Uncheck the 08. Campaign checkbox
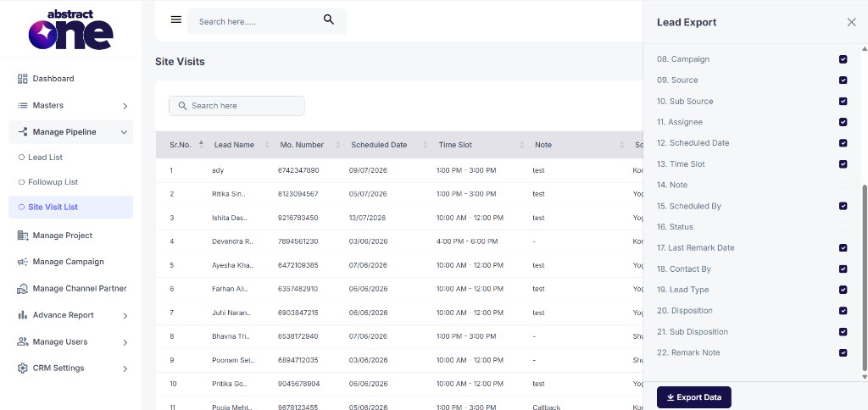 coord(843,59)
